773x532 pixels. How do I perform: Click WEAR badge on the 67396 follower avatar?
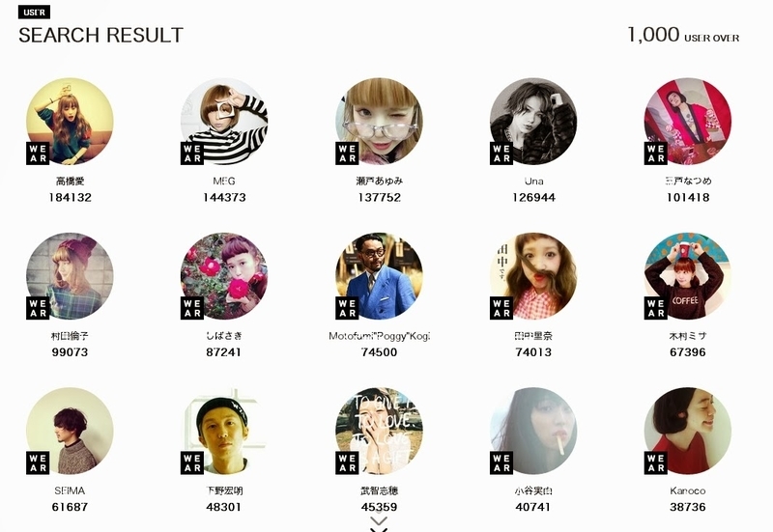tap(656, 308)
